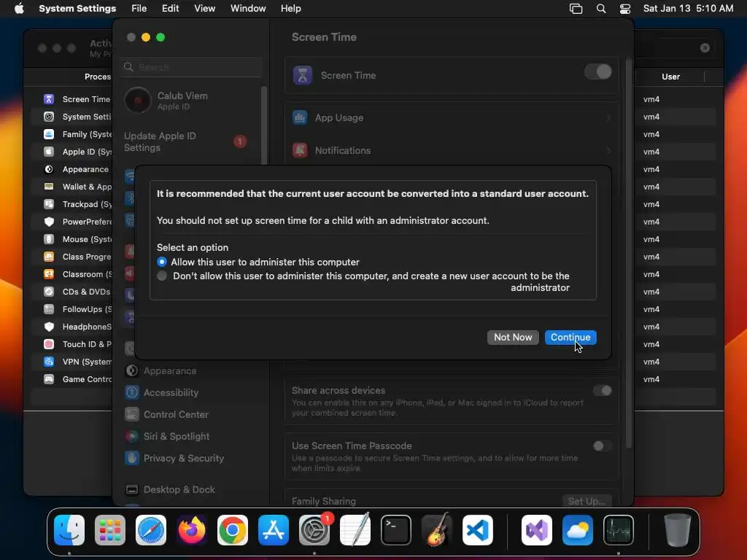This screenshot has height=560, width=747.
Task: Open Privacy & Security in sidebar
Action: coord(183,458)
